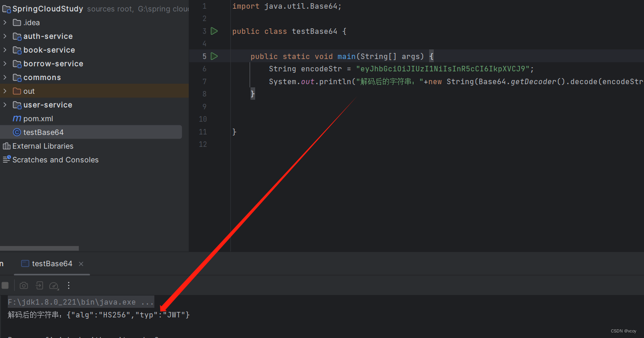
Task: Expand the book-service module chevron
Action: [x=5, y=50]
